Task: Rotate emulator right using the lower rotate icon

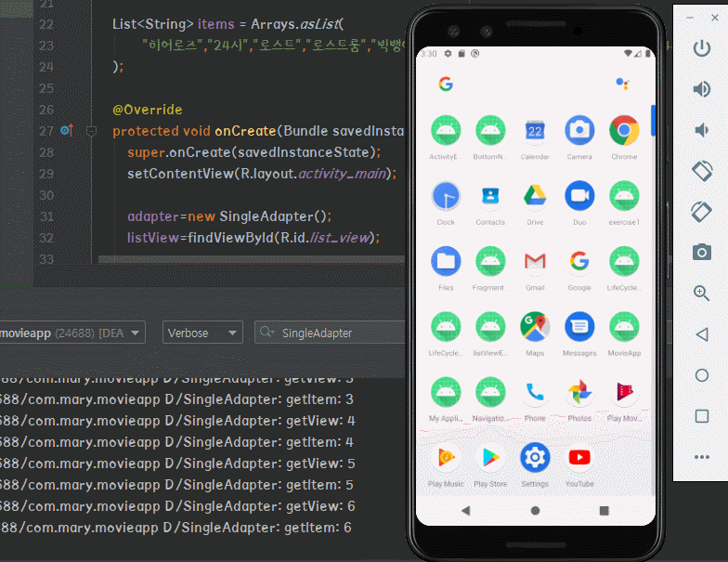Action: coord(702,212)
